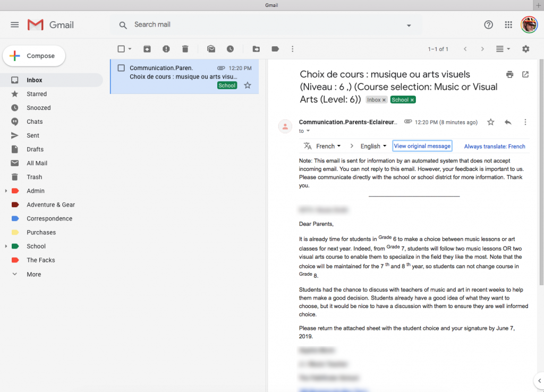Open the Labels tag icon

(275, 49)
